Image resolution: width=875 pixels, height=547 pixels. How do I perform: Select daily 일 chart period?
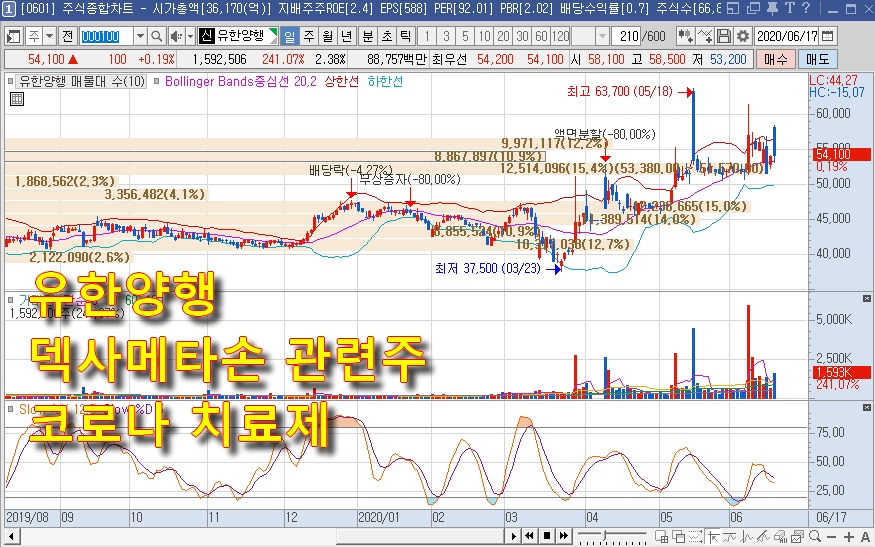pyautogui.click(x=290, y=36)
